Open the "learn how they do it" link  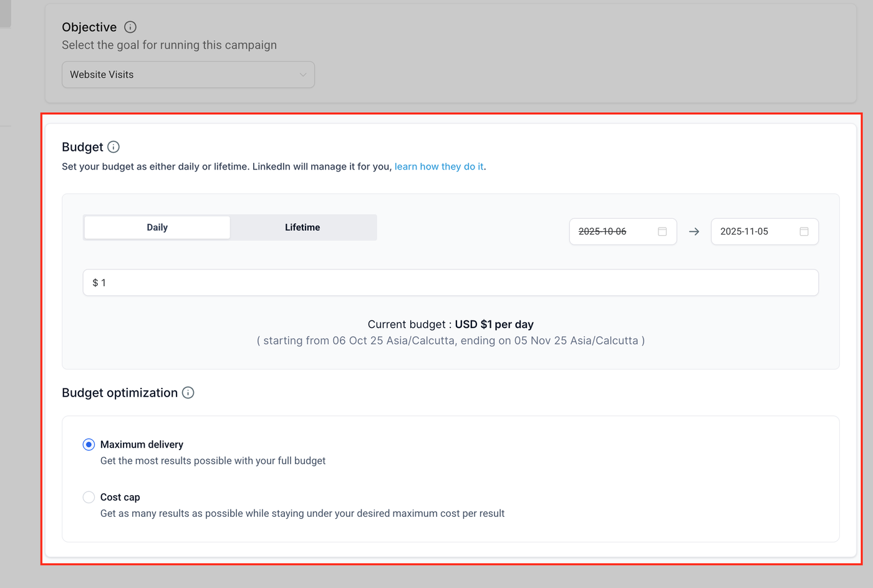click(x=439, y=166)
